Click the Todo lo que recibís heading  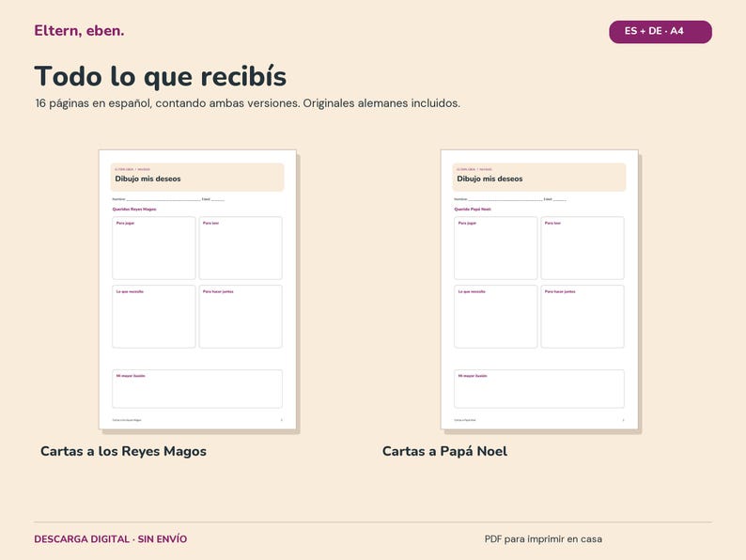(x=161, y=77)
